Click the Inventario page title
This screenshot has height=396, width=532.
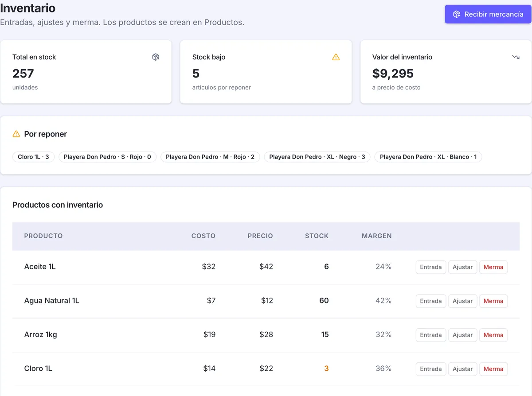[x=28, y=8]
